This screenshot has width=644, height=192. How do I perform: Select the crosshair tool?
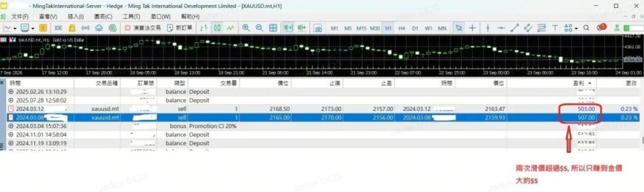point(473,28)
